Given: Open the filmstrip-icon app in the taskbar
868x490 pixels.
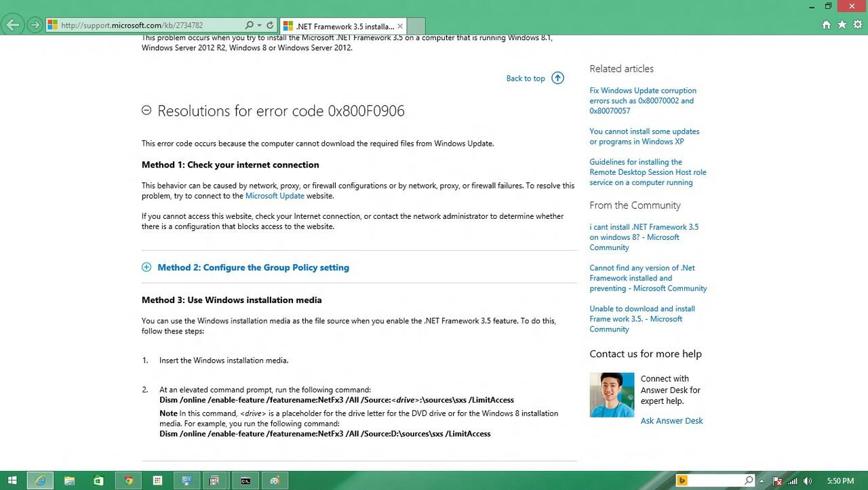Looking at the screenshot, I should [214, 481].
